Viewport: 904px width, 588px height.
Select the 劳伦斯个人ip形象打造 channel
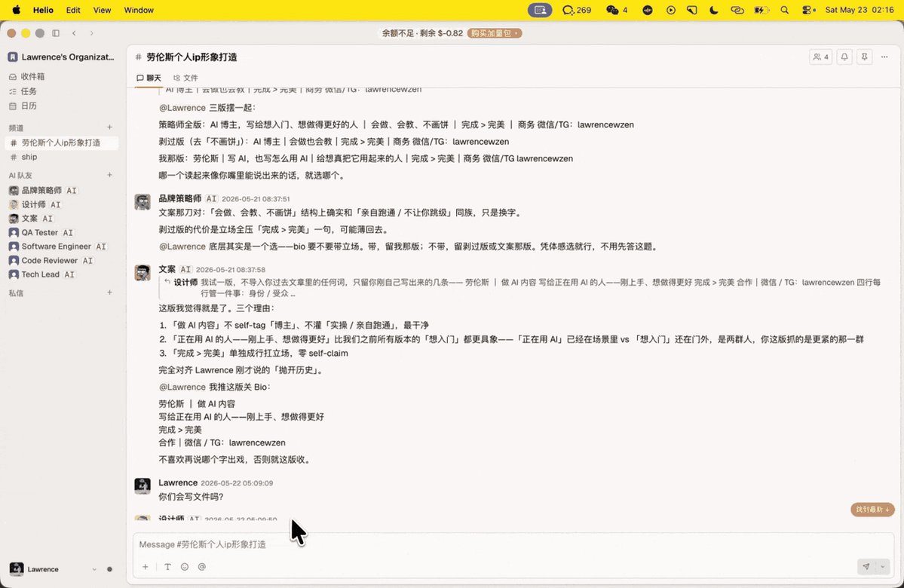[x=63, y=142]
